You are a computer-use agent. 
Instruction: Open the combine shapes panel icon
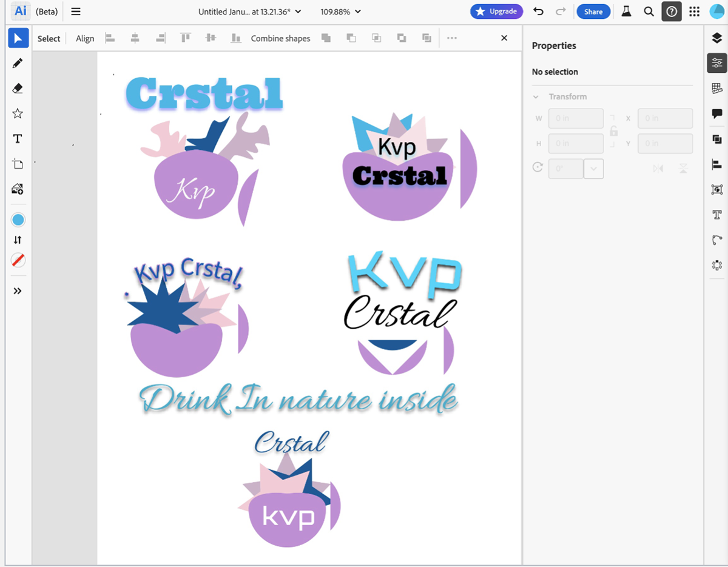pos(717,139)
